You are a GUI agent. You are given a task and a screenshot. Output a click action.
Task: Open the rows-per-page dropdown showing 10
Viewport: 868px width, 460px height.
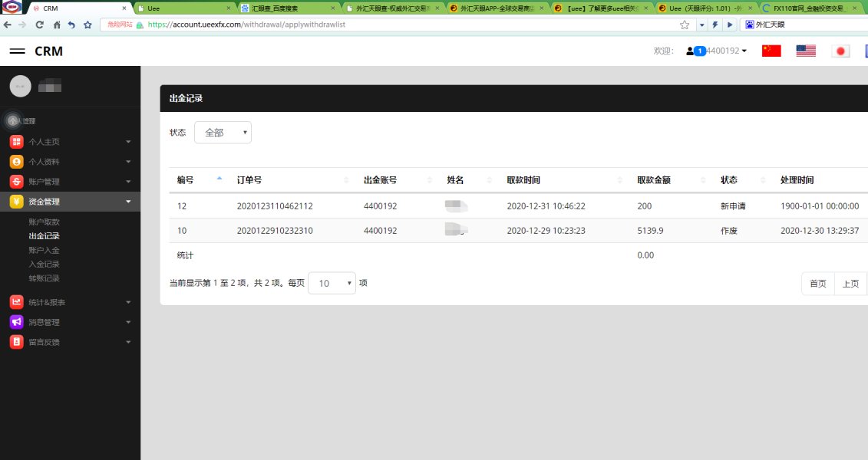332,283
